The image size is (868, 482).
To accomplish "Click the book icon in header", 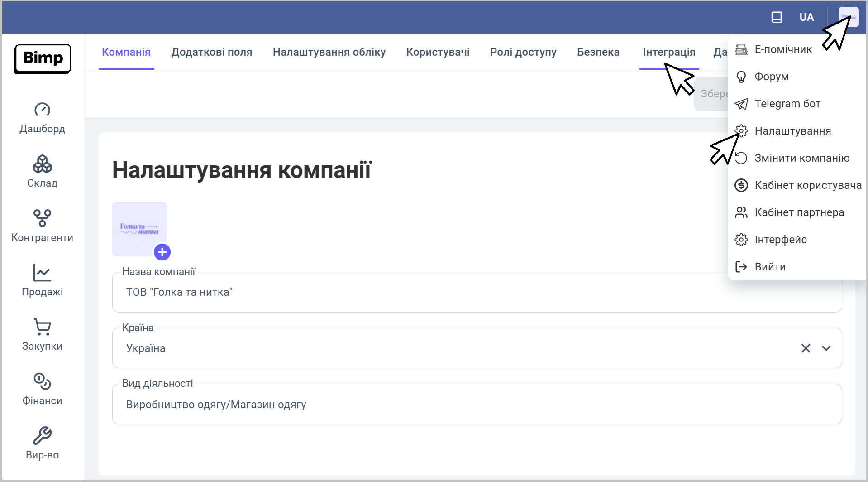I will point(776,17).
